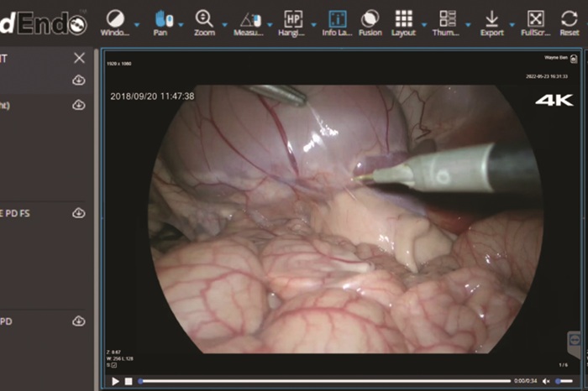
Task: Download the 'PD' series at bottom
Action: click(x=78, y=321)
